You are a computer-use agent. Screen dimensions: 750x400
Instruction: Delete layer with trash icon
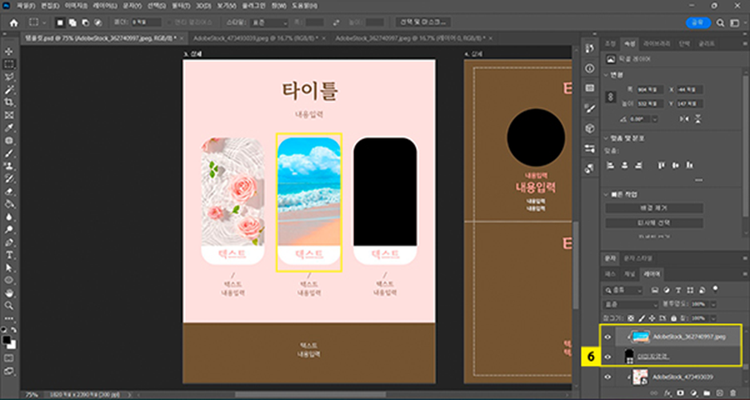click(732, 393)
